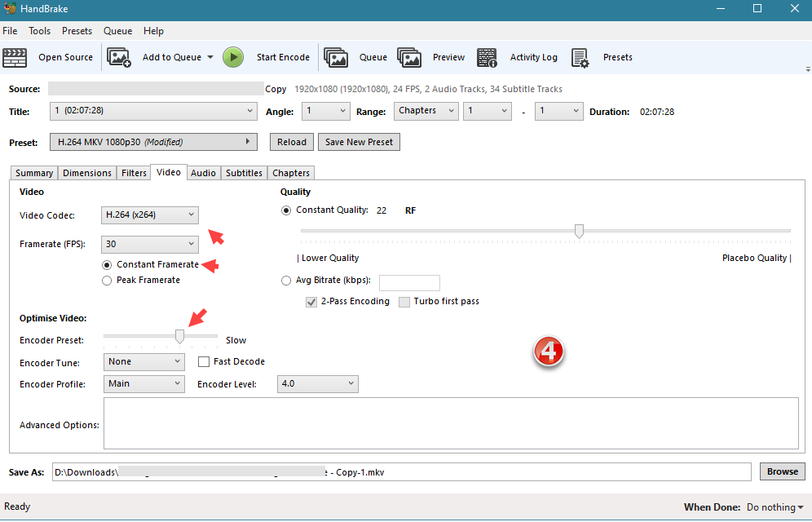Open the Angle dropdown
Viewport: 812px width, 522px height.
(x=326, y=111)
